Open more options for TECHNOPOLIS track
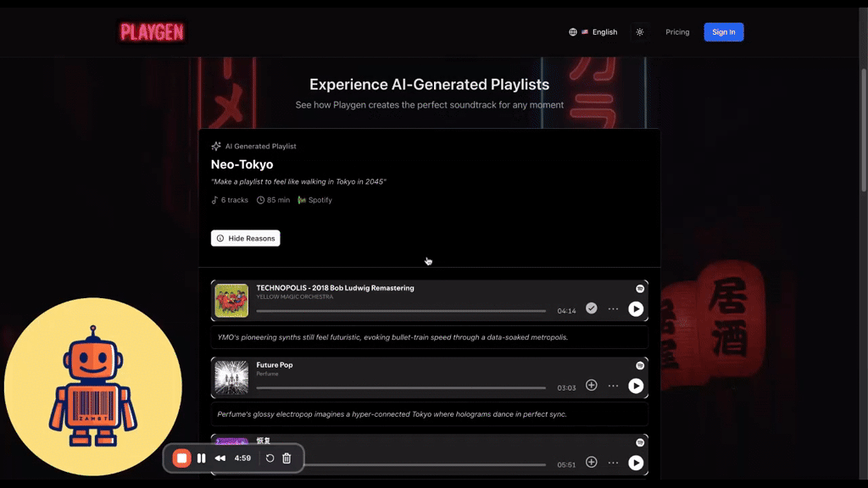 pos(613,308)
